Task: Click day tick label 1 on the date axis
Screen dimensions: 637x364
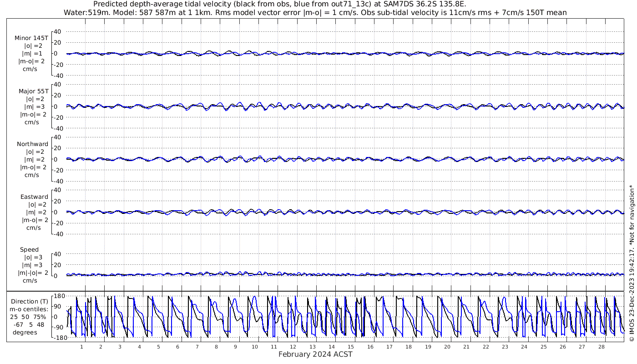Action: [x=82, y=347]
